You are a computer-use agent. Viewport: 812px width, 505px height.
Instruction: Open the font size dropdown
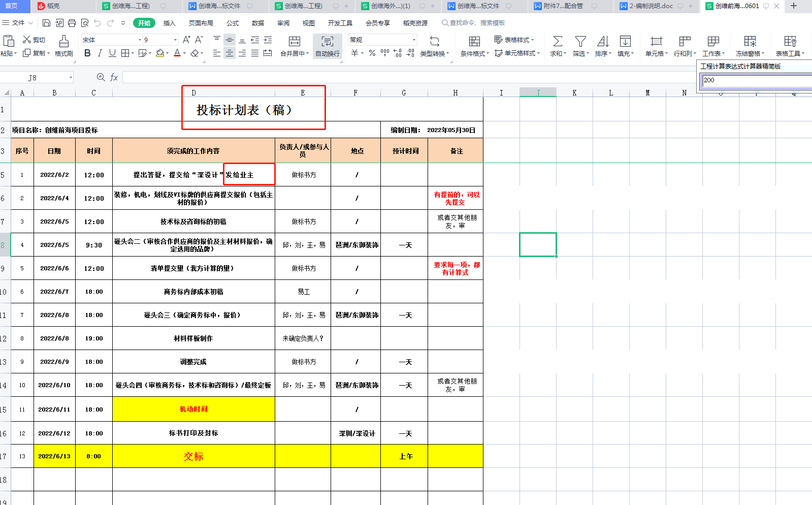176,40
